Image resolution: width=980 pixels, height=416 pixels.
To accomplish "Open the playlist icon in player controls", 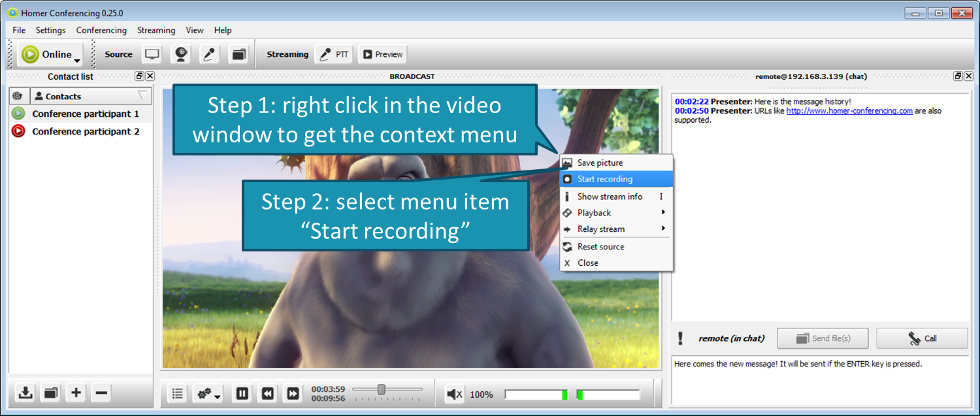I will click(x=177, y=394).
